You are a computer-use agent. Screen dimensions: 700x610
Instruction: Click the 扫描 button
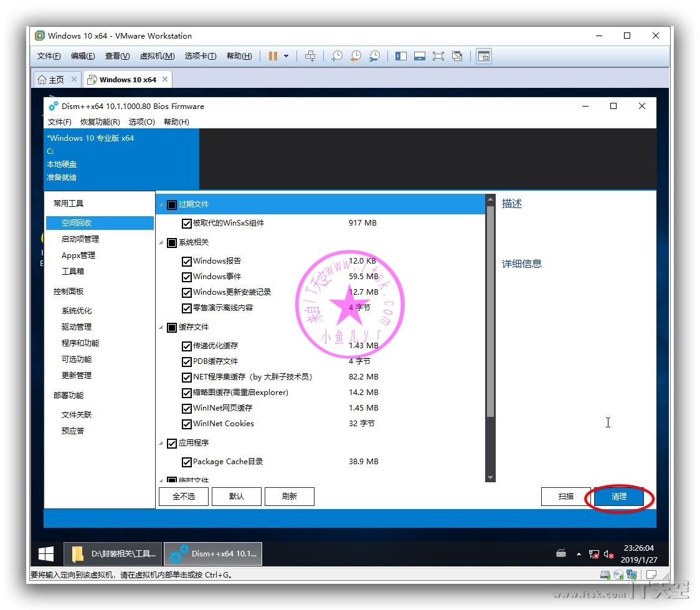(565, 496)
